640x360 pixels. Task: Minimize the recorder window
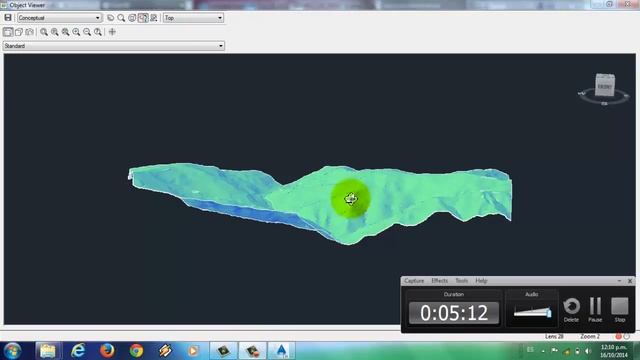(619, 281)
